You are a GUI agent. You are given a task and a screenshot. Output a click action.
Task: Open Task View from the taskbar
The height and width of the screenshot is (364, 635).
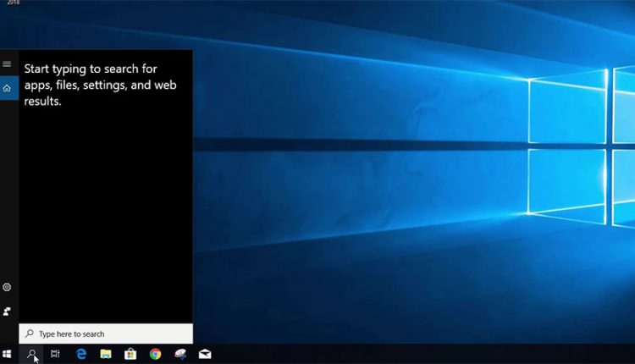tap(56, 354)
